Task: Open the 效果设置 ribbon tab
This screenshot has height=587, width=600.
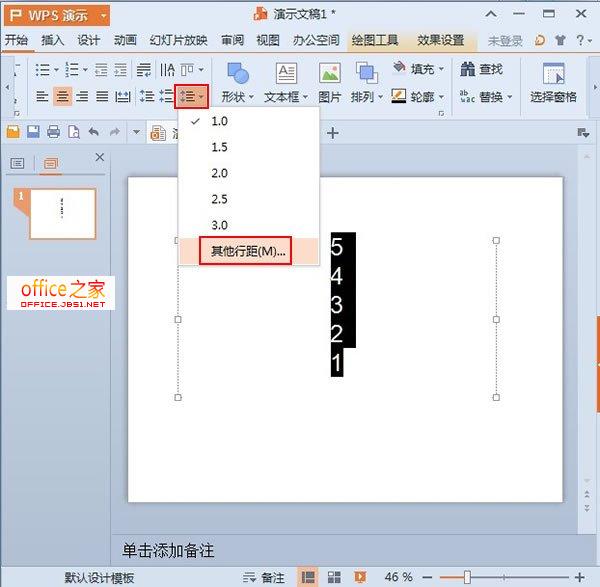Action: (441, 40)
